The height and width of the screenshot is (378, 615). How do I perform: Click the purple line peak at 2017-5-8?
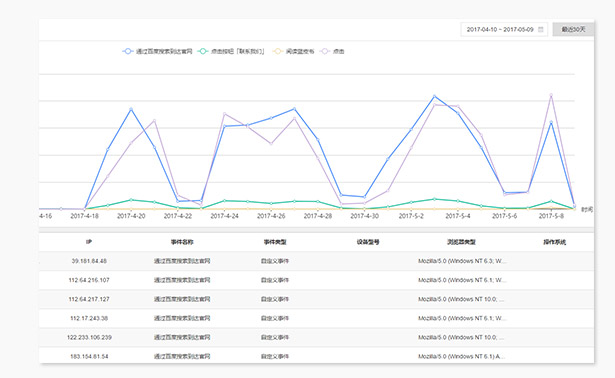[551, 95]
